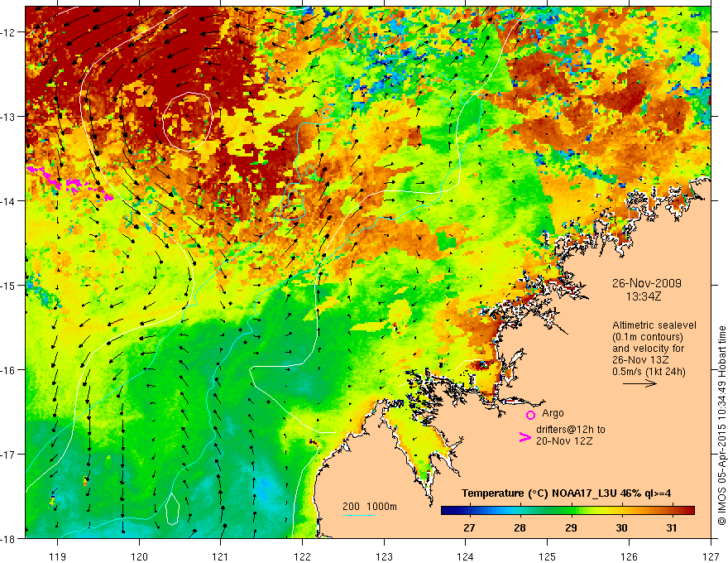Click the colorbar tick label 30

pyautogui.click(x=621, y=527)
